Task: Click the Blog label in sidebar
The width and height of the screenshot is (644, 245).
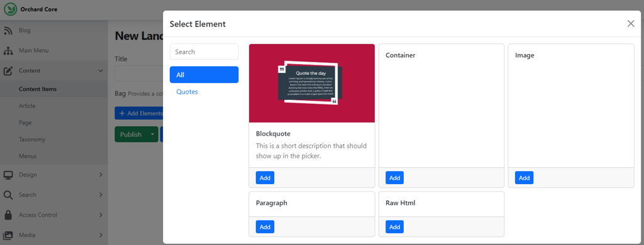Action: [25, 30]
